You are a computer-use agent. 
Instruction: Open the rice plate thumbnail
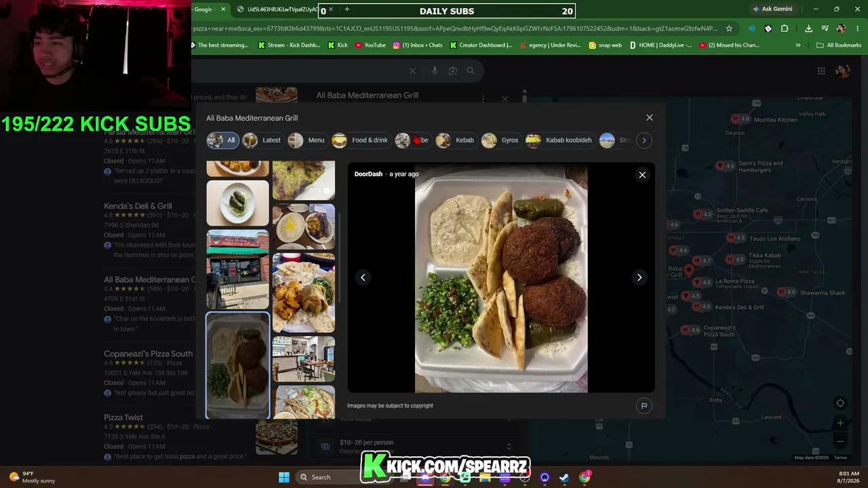point(303,226)
